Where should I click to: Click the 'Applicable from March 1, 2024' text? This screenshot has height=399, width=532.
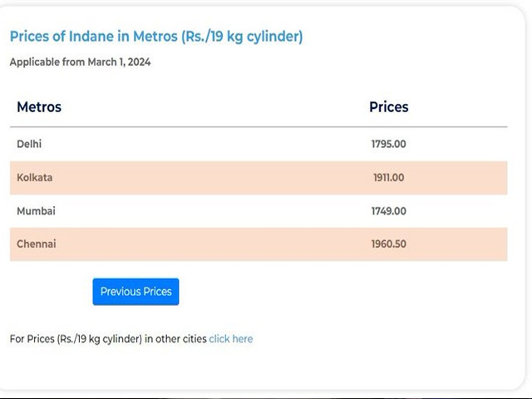(x=80, y=62)
